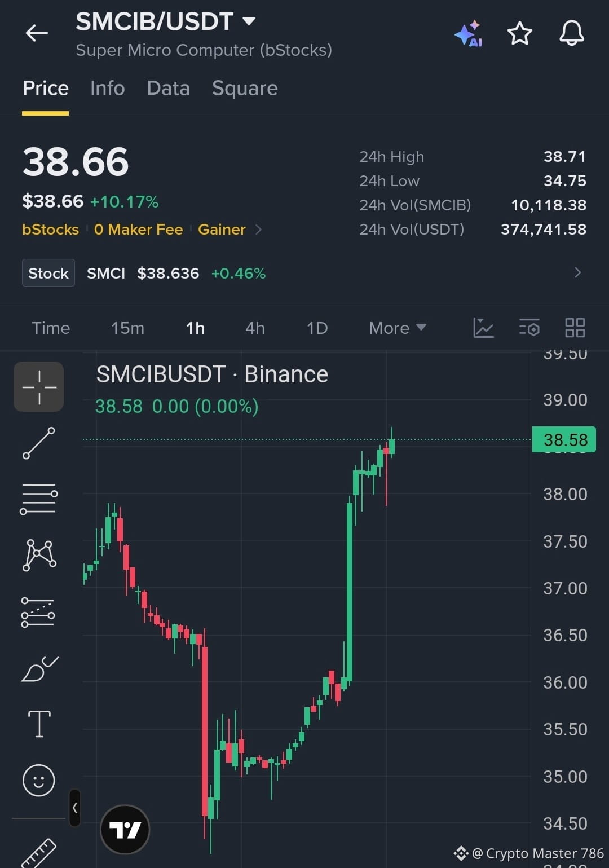The image size is (609, 868).
Task: Select the crosshair cursor tool
Action: coord(39,387)
